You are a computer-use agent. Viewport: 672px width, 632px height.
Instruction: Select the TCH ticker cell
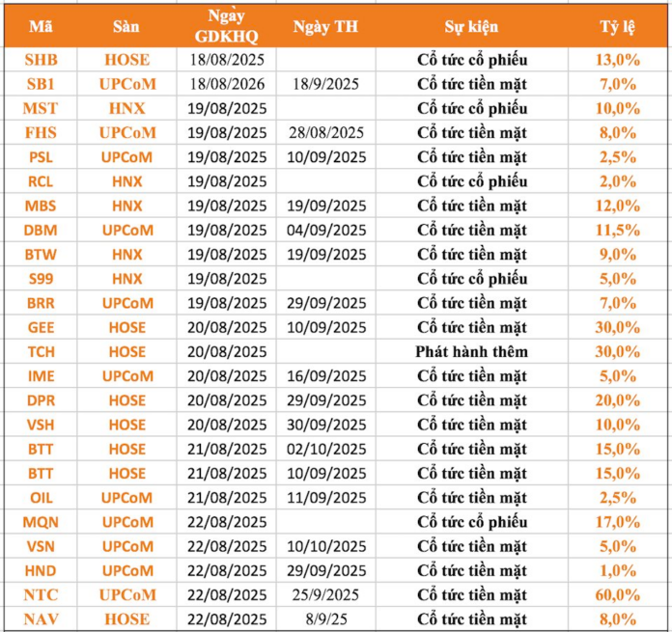tap(41, 351)
